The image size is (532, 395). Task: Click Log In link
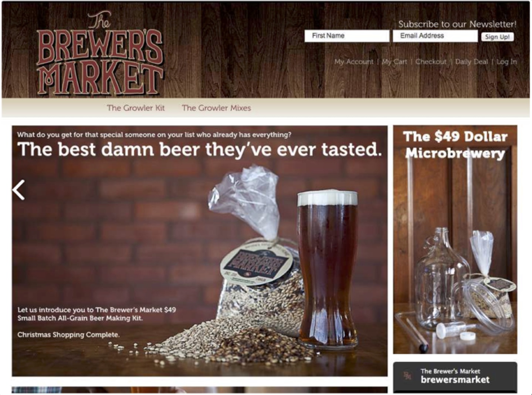(506, 62)
